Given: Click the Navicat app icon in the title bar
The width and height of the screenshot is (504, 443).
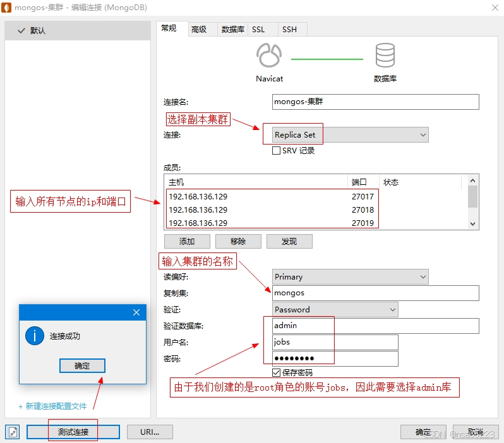Looking at the screenshot, I should (x=6, y=8).
